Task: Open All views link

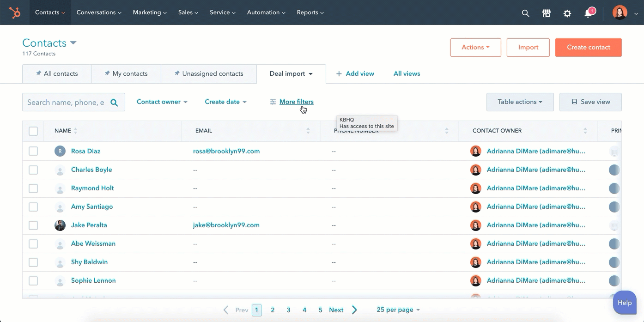Action: [x=407, y=73]
